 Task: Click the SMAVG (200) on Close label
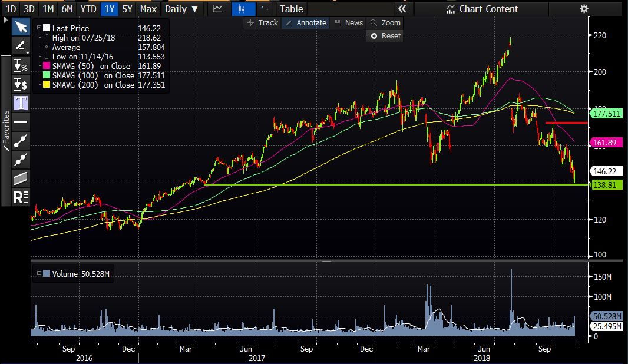(93, 85)
